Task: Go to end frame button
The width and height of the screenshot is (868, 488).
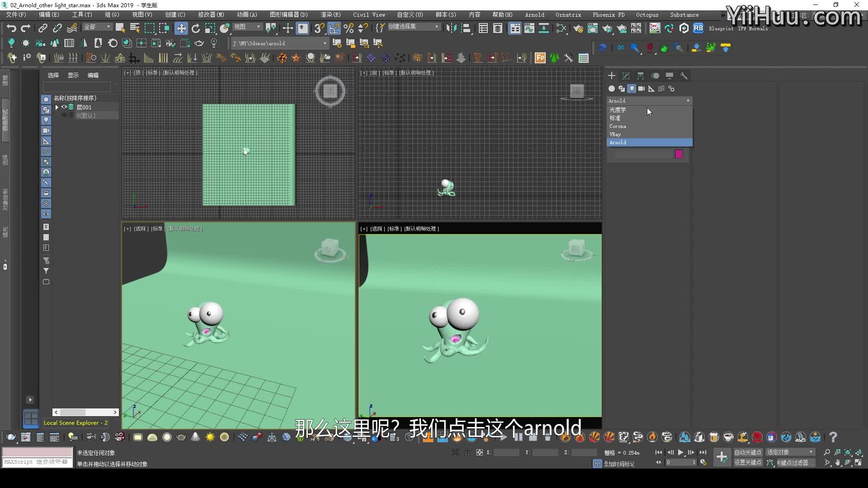Action: pyautogui.click(x=703, y=452)
